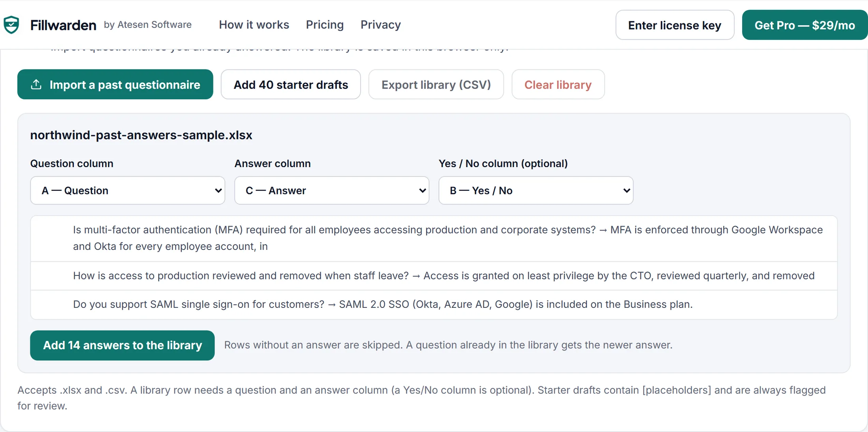Viewport: 868px width, 432px height.
Task: Expand the Yes / No column dropdown
Action: (x=536, y=190)
